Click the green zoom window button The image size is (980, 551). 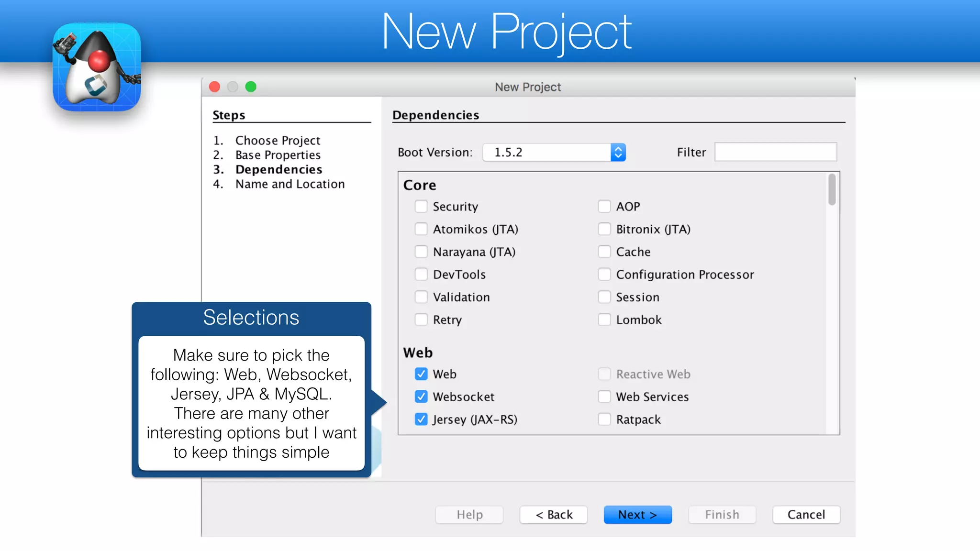[251, 87]
